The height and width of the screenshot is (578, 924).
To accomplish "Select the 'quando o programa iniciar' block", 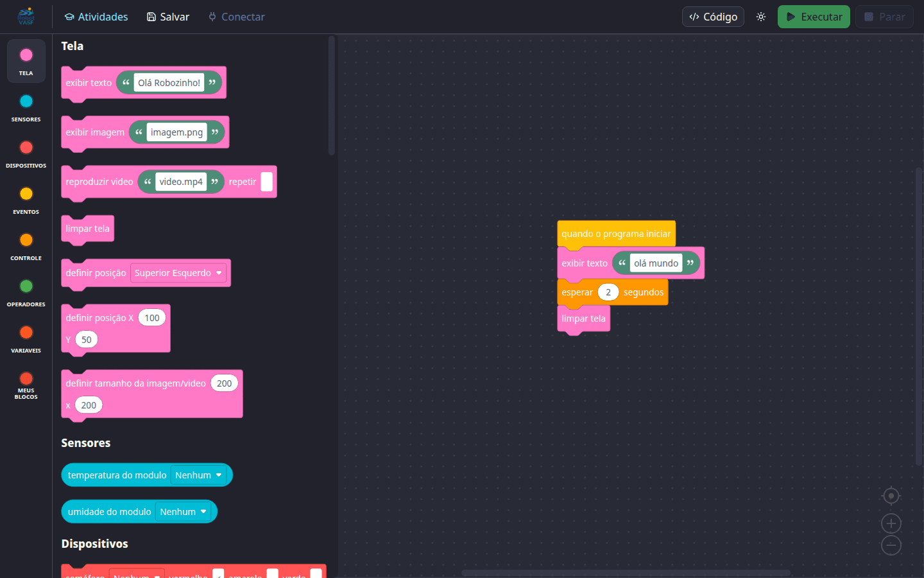I will click(616, 234).
